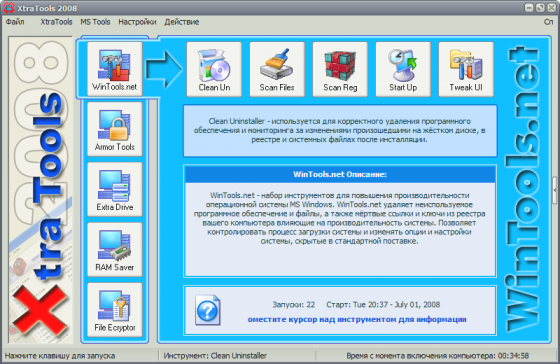Open the Armor Tools suite
The height and width of the screenshot is (364, 560).
point(115,129)
